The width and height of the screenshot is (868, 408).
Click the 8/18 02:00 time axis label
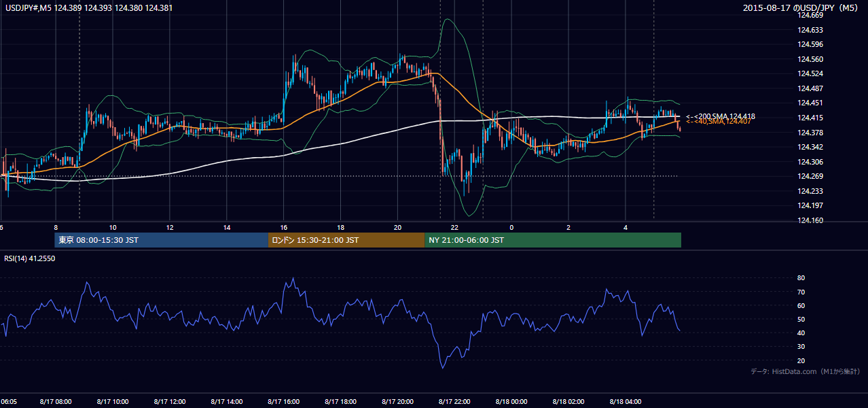pyautogui.click(x=569, y=401)
